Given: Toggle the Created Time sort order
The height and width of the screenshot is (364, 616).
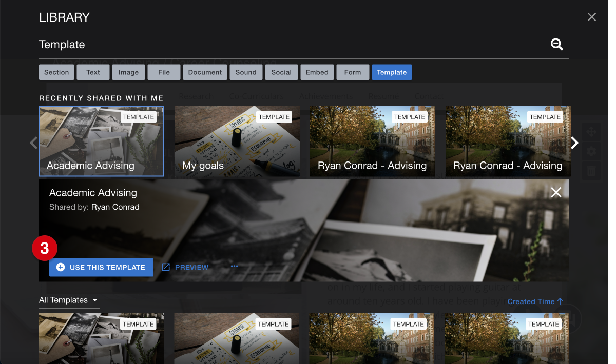Looking at the screenshot, I should (x=535, y=301).
